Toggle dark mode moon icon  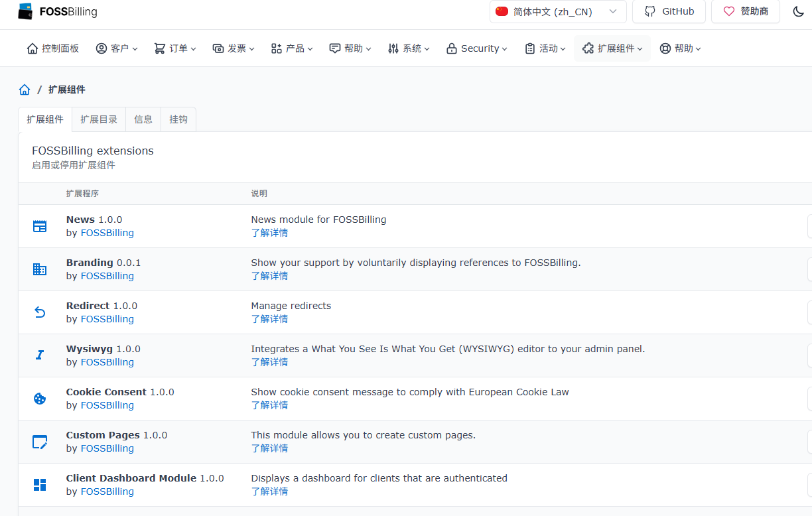tap(798, 11)
